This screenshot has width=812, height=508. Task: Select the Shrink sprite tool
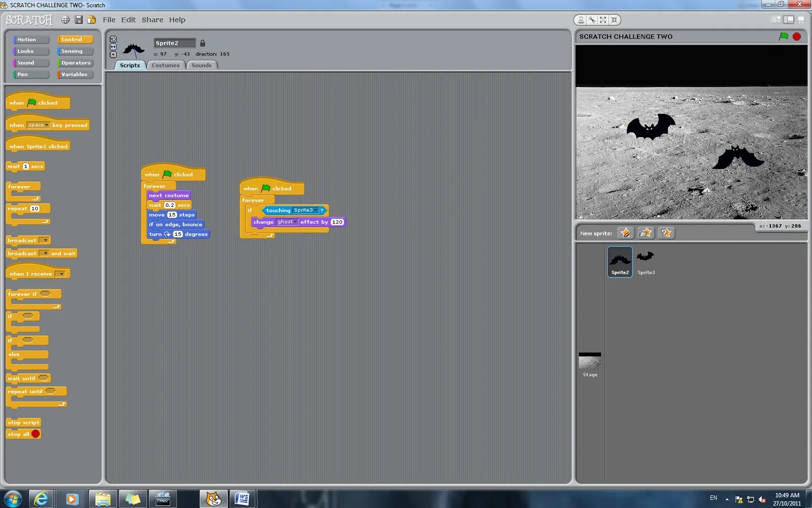click(x=614, y=20)
